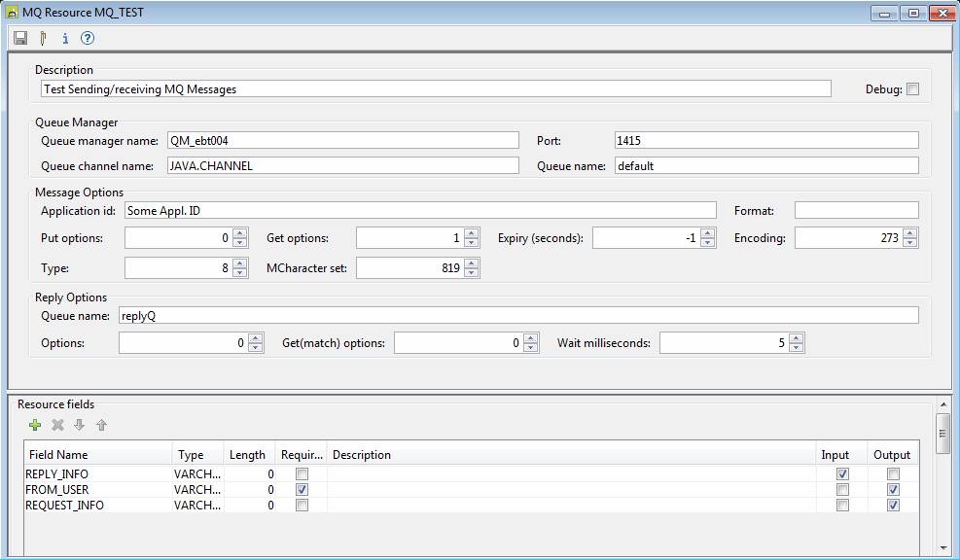Increase the Put options spinner value

pos(240,233)
